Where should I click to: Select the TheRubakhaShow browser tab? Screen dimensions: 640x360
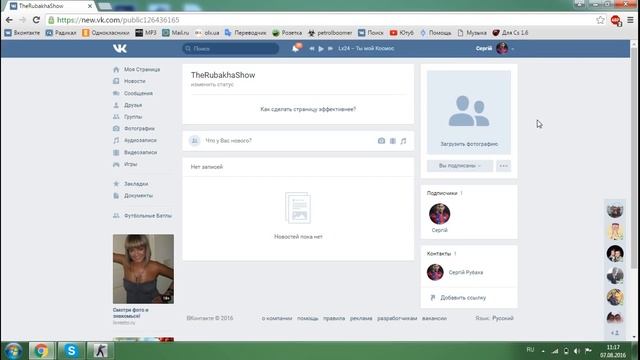(49, 6)
